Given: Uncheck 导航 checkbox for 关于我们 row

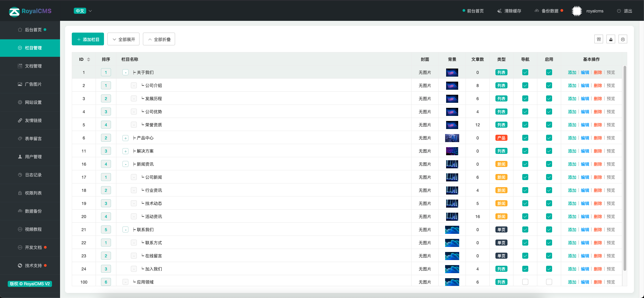Looking at the screenshot, I should pos(525,72).
